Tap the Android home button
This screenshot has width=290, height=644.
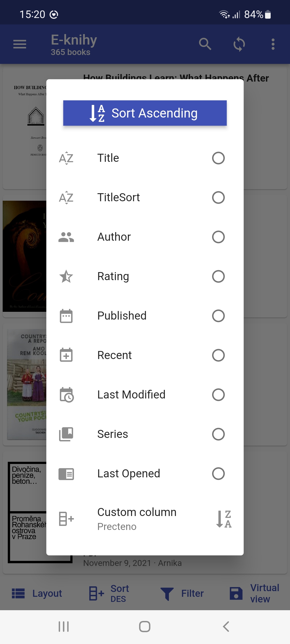pyautogui.click(x=145, y=627)
